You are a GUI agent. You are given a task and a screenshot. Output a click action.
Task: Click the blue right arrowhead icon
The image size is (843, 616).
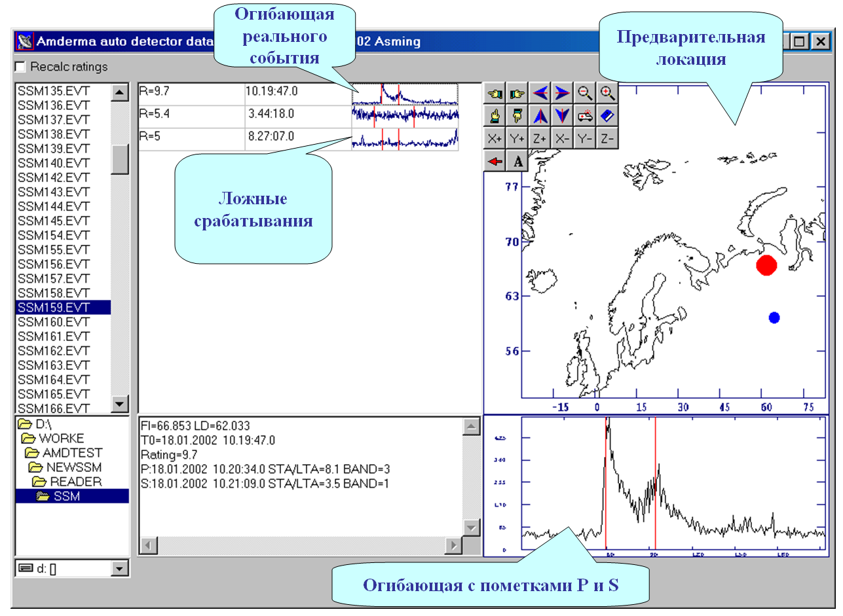pyautogui.click(x=562, y=94)
